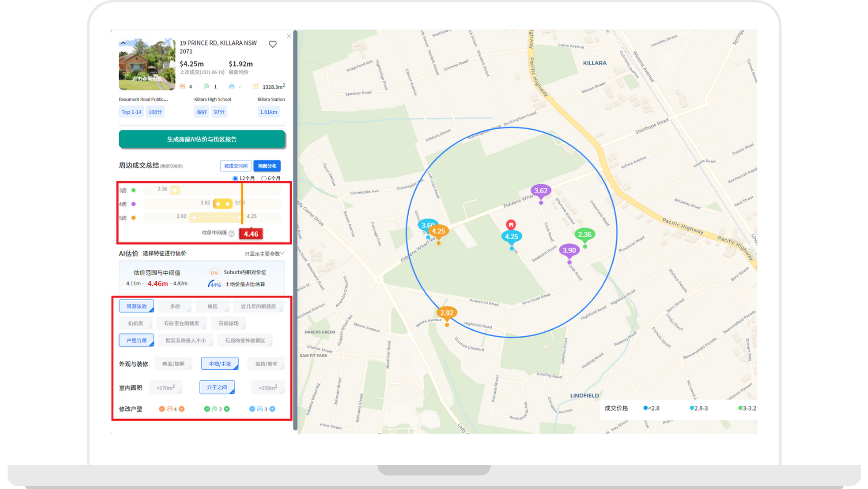This screenshot has height=489, width=868.
Task: Favorite the property with the heart icon
Action: [x=273, y=44]
